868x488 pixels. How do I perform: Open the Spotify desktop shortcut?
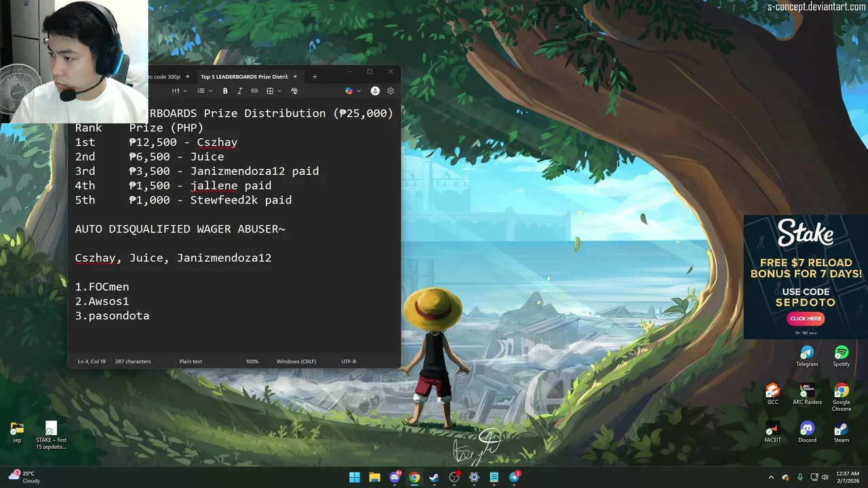(x=842, y=357)
